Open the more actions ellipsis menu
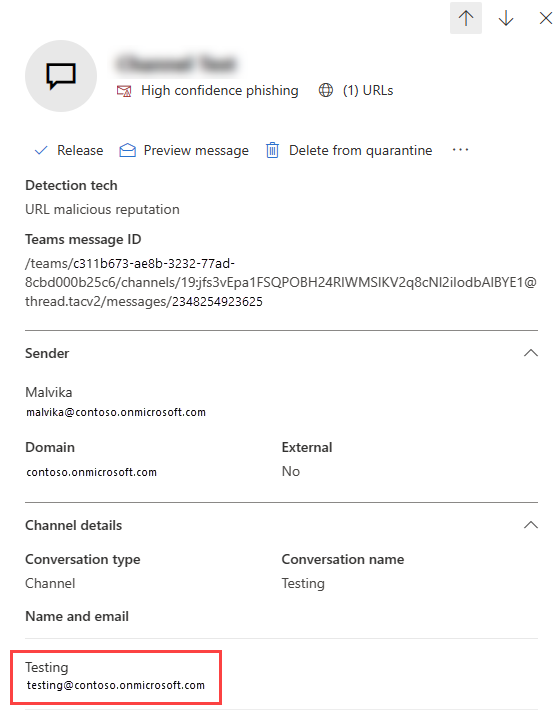Viewport: 557px width, 727px height. (460, 149)
